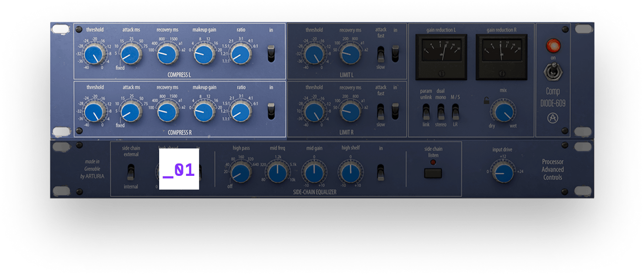Toggle Limit L attack fast/slow switch

pos(381,53)
